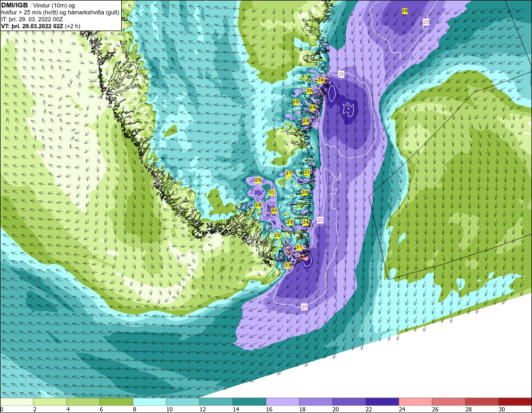Select the aqua 10–12 m/s legend swatch

pos(183,402)
